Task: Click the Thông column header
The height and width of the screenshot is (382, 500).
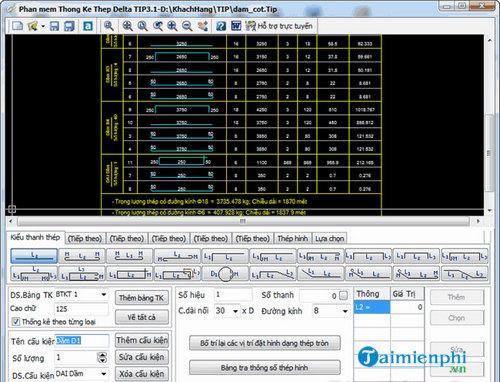Action: (372, 294)
